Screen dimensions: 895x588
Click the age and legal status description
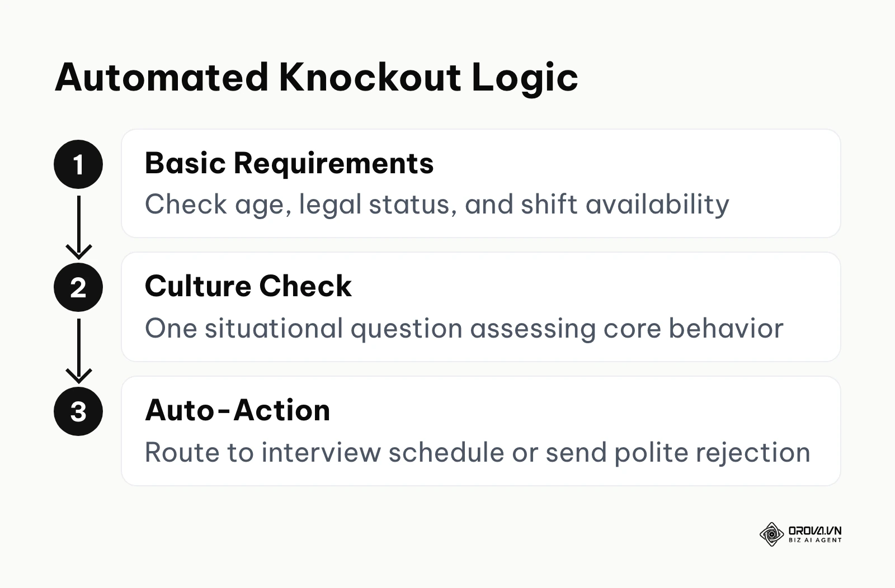[x=437, y=205]
